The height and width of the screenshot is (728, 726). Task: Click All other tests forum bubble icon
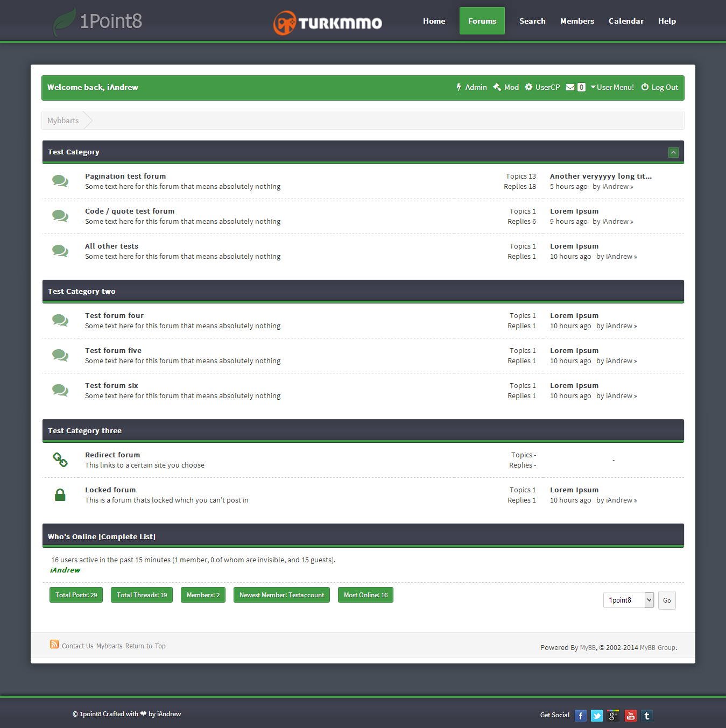click(60, 251)
